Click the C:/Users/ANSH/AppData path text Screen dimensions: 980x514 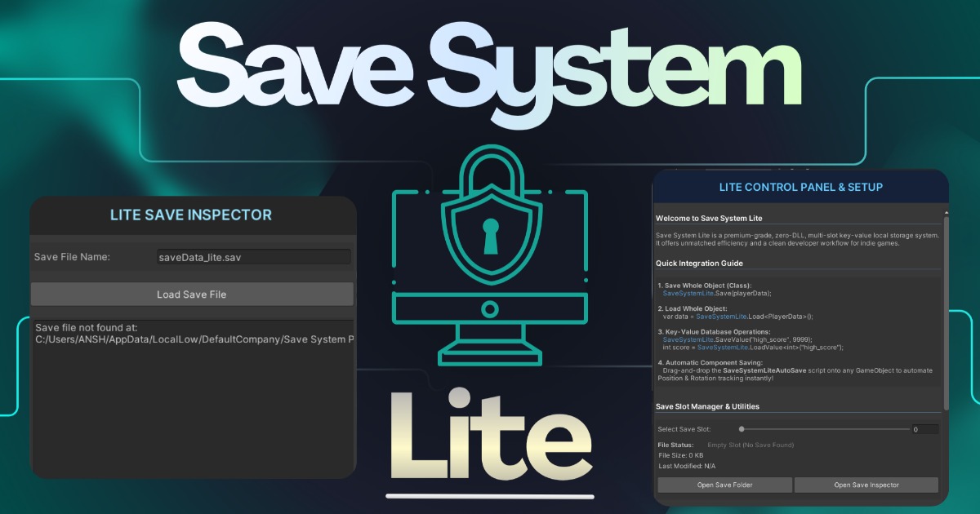point(194,339)
